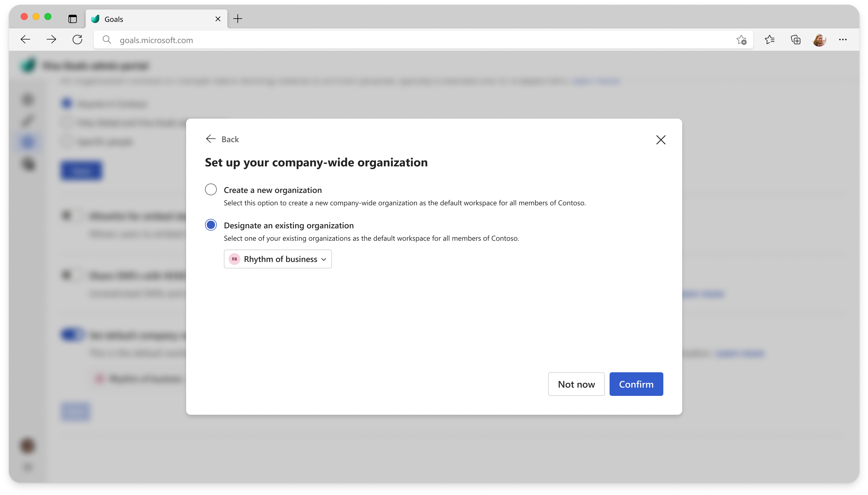
Task: Click the browser collections icon
Action: (x=796, y=40)
